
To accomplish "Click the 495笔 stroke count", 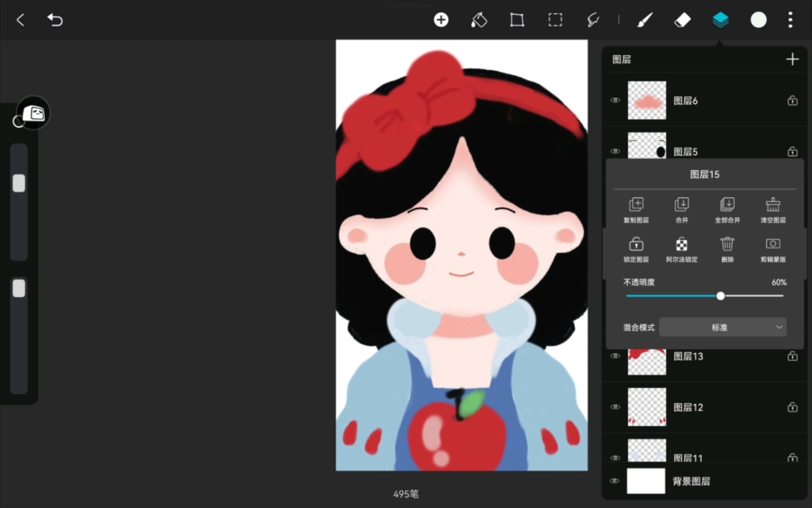I will click(406, 494).
